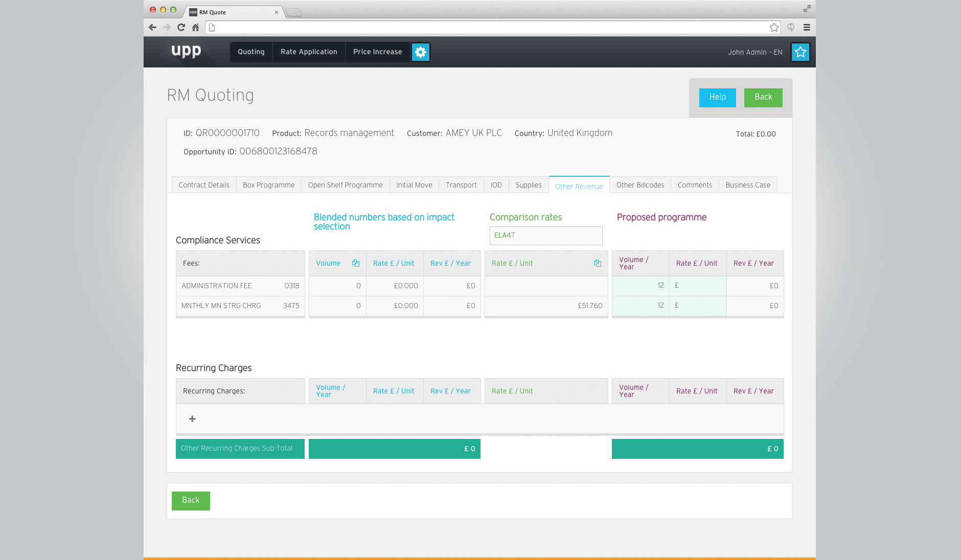Click the bottom Back button

[191, 501]
